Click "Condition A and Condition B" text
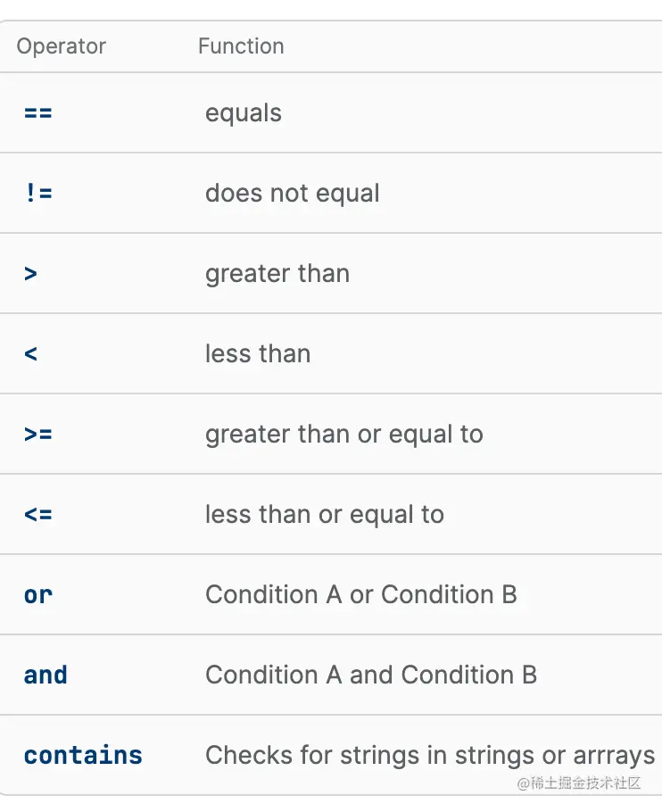The image size is (662, 812). click(370, 675)
